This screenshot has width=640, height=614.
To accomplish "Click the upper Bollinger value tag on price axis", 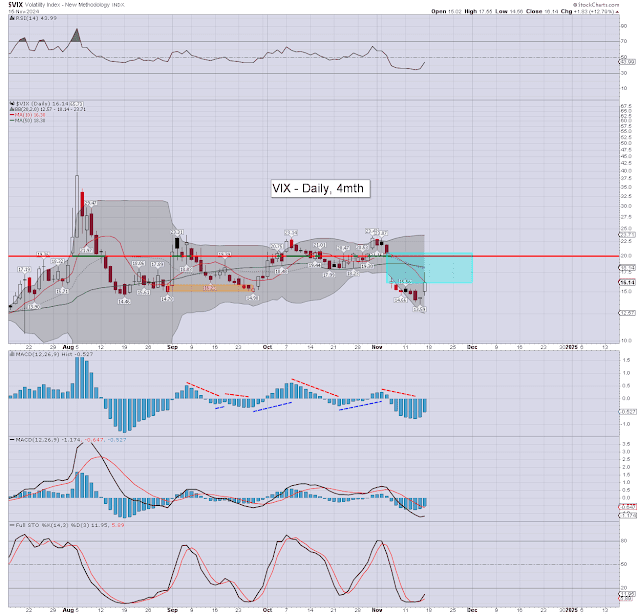I will pos(628,235).
